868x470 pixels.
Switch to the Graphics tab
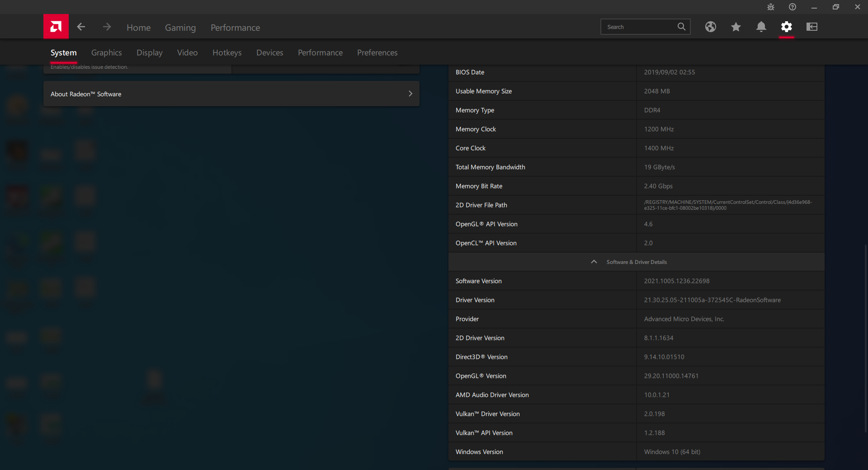[107, 53]
